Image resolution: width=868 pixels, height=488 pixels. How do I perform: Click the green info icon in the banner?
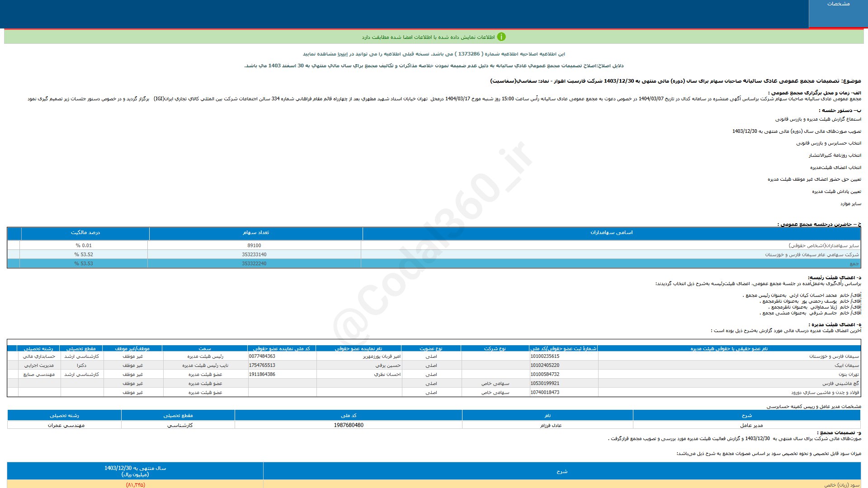coord(501,37)
